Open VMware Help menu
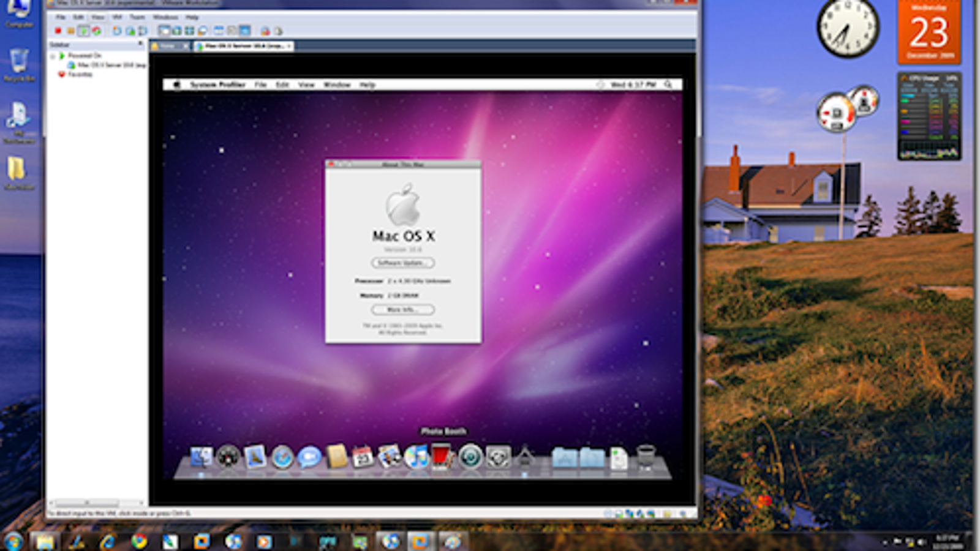The height and width of the screenshot is (551, 980). (192, 17)
